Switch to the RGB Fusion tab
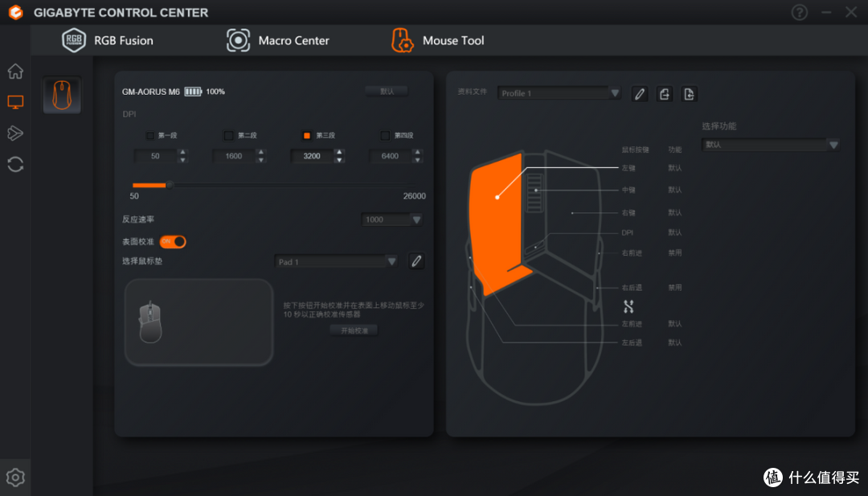Viewport: 868px width, 496px height. [x=108, y=40]
